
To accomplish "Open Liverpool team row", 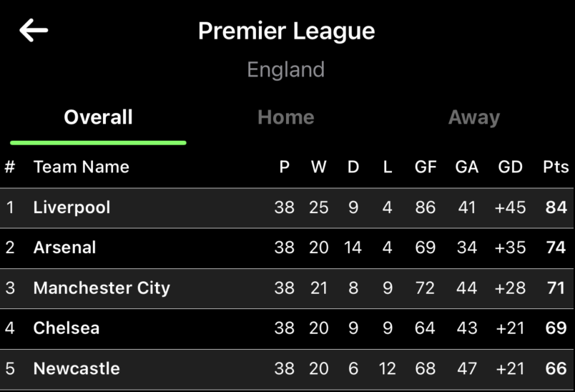I will click(72, 207).
